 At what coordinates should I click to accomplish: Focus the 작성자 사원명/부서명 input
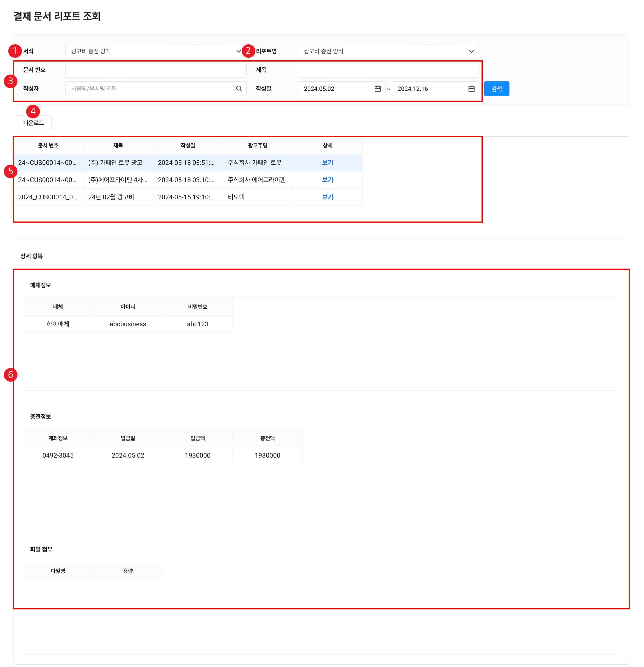pyautogui.click(x=150, y=89)
